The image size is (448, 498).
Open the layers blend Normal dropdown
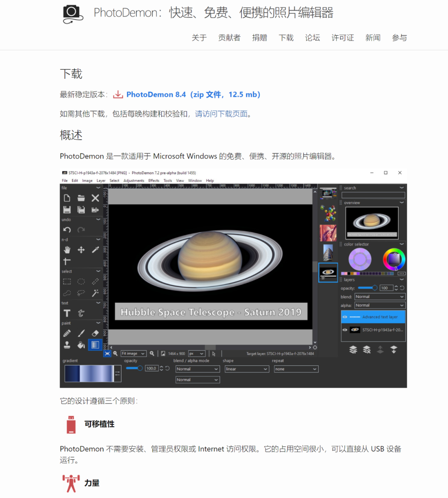380,296
